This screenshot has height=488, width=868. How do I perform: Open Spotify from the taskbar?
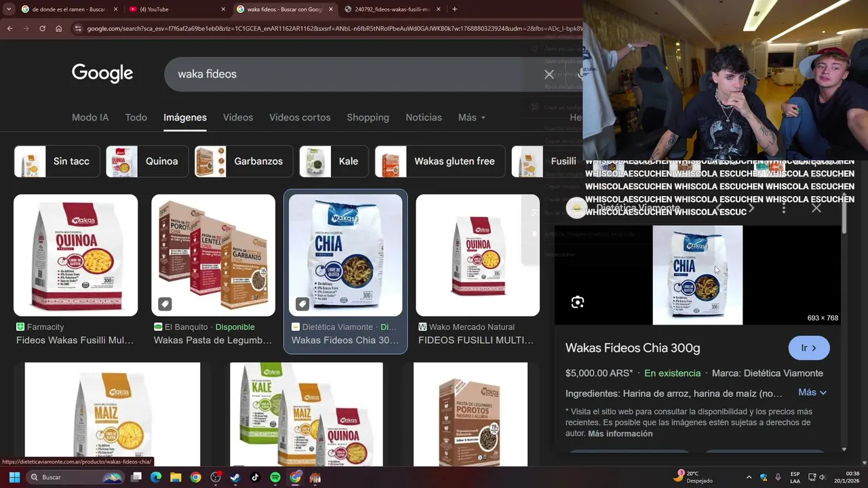tap(275, 477)
